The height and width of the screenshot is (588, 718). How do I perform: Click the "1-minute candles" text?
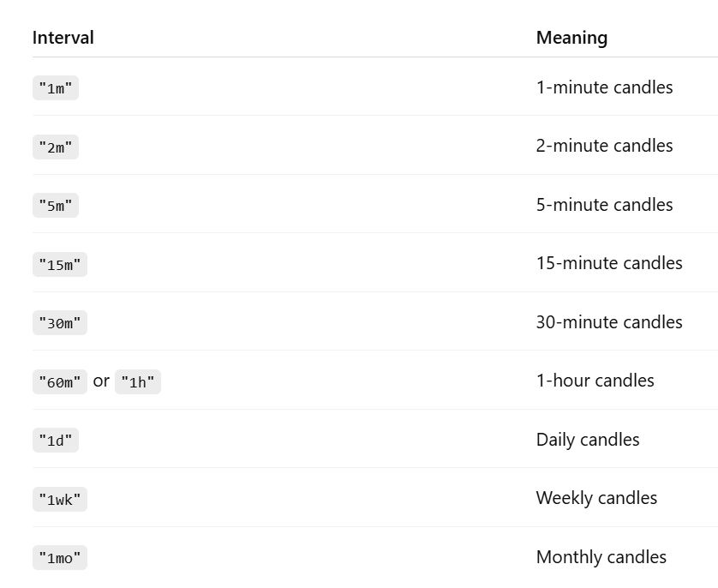(x=604, y=87)
